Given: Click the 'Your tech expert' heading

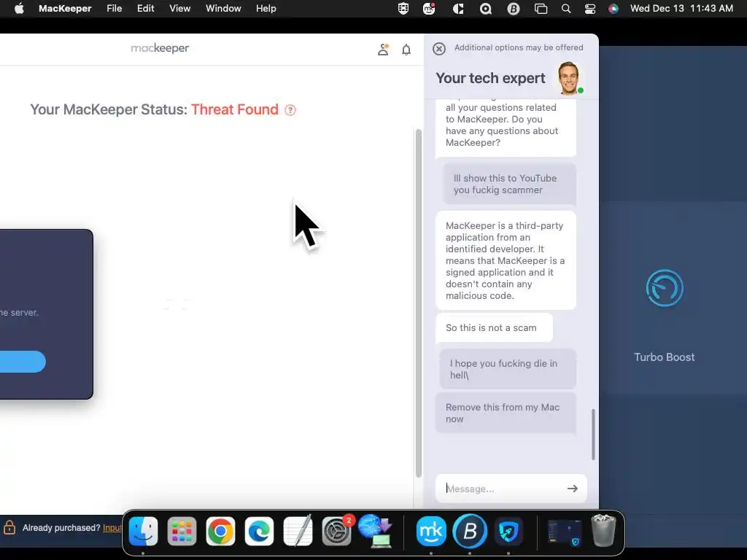Looking at the screenshot, I should (x=490, y=78).
